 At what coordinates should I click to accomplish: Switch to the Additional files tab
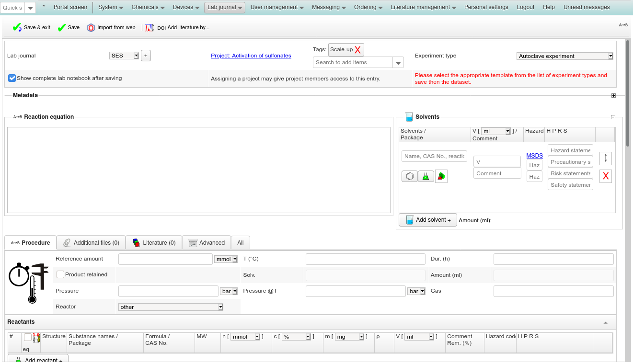pos(91,243)
